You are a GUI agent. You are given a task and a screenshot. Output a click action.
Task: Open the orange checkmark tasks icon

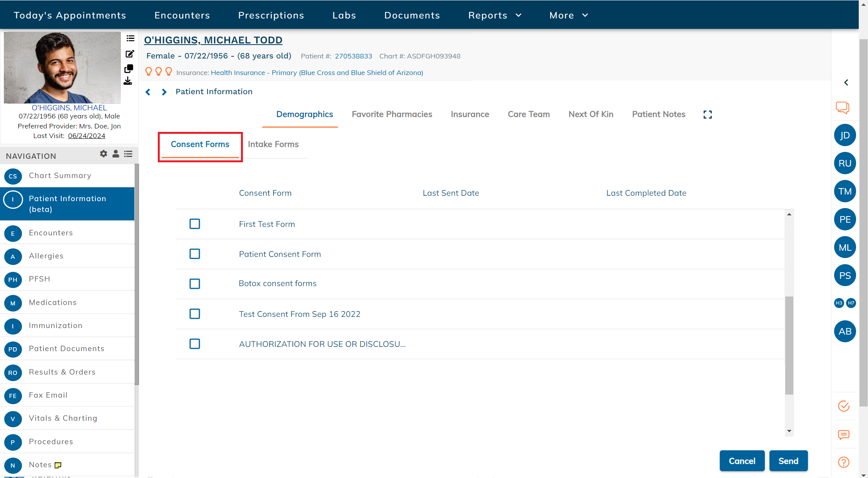[x=844, y=406]
